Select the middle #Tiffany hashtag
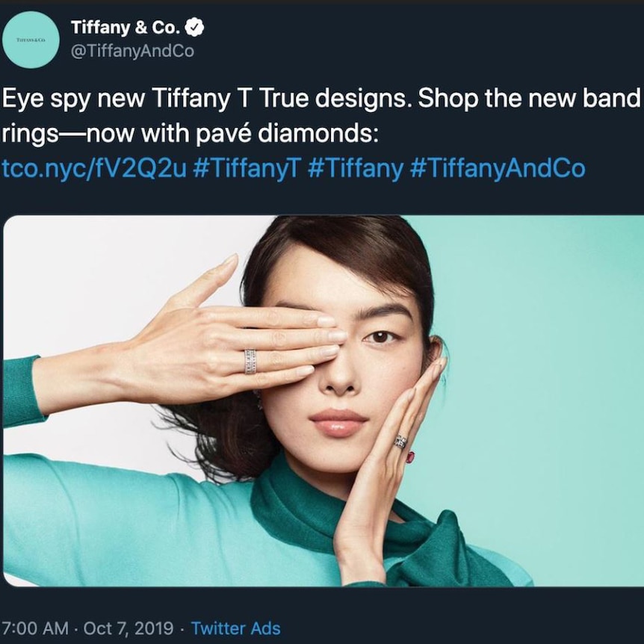Viewport: 644px width, 644px height. [356, 168]
